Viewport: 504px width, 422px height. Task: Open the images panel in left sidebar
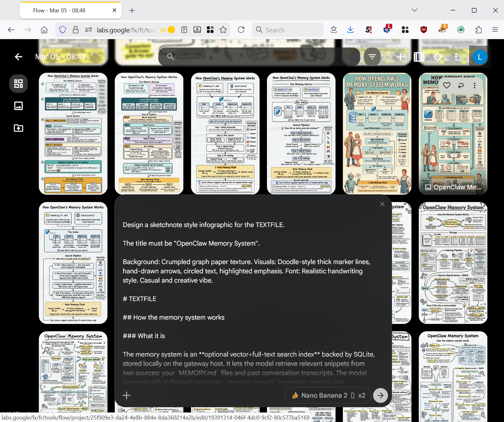tap(19, 106)
